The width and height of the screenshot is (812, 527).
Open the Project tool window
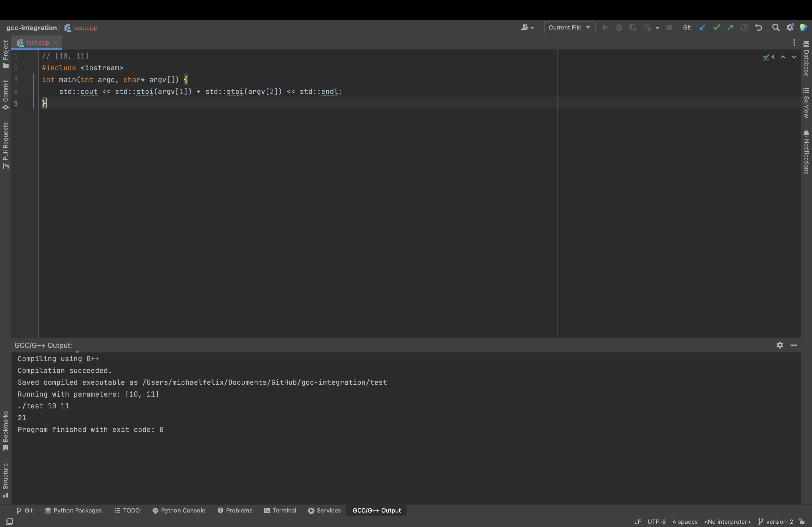tap(5, 54)
